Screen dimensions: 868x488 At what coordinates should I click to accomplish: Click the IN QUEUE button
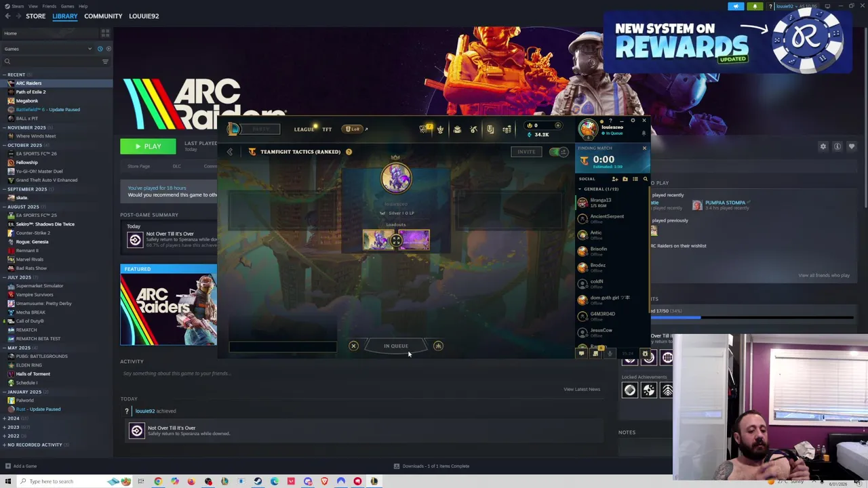coord(396,346)
